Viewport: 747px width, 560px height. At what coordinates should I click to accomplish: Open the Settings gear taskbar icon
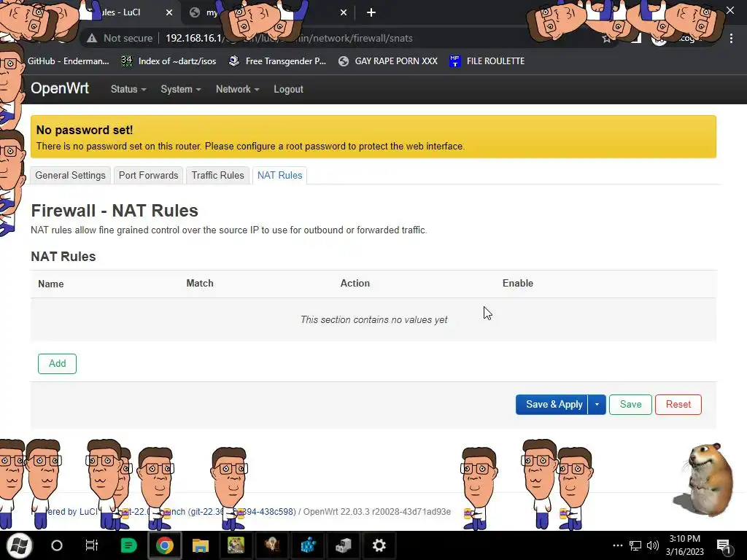tap(379, 545)
